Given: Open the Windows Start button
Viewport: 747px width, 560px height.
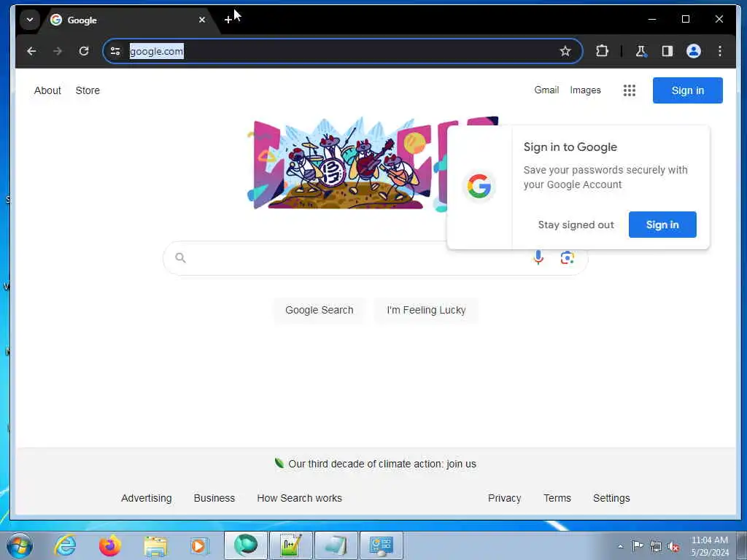Looking at the screenshot, I should click(20, 545).
